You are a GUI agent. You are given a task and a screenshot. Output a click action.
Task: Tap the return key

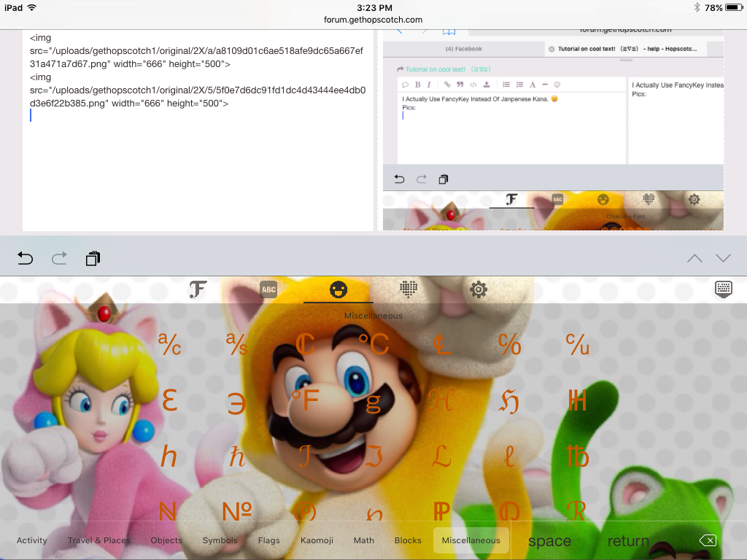(x=628, y=541)
